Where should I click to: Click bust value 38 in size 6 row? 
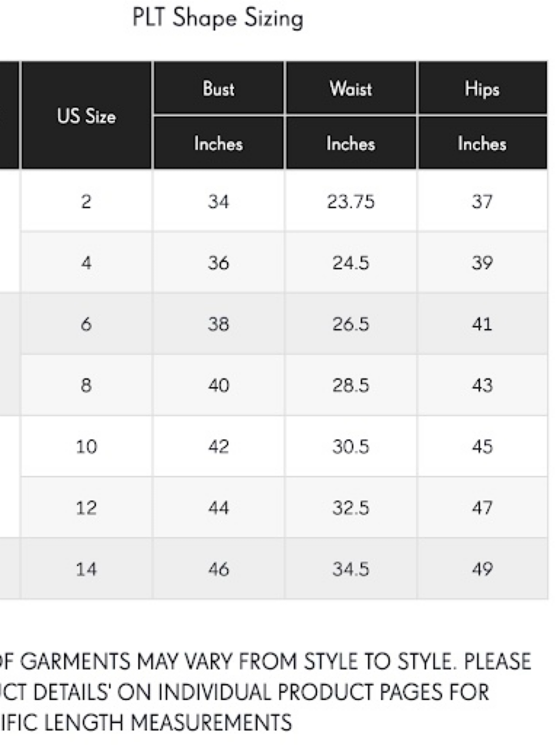click(x=219, y=323)
